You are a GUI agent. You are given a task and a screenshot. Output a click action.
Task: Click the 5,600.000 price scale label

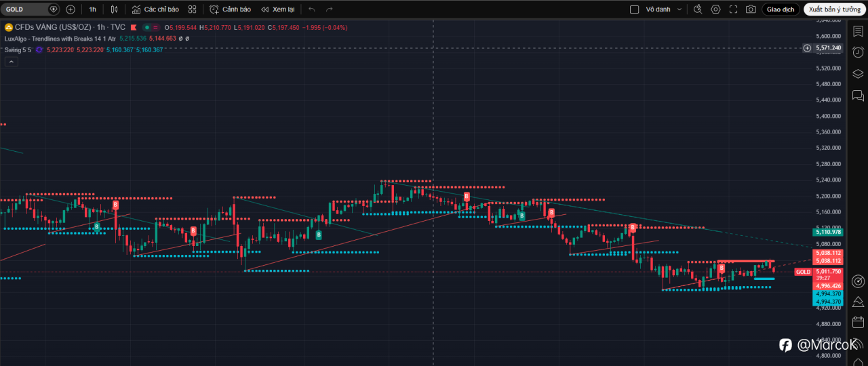tap(829, 36)
